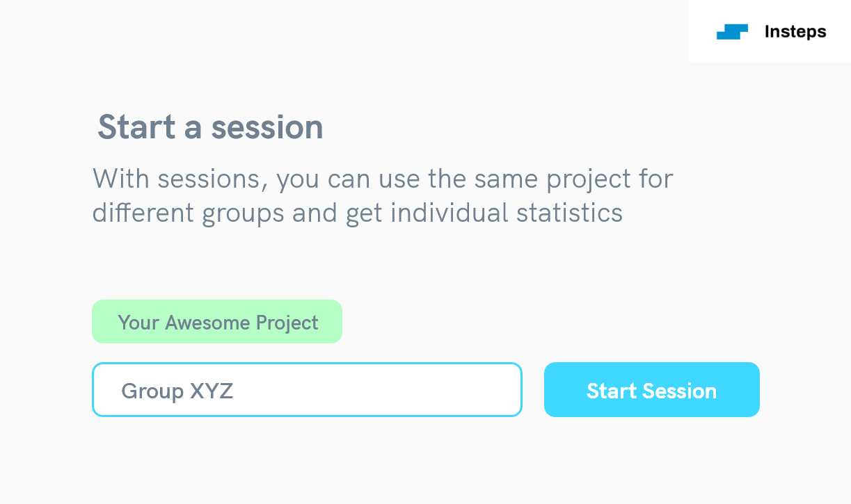This screenshot has width=851, height=504.
Task: Select the Your Awesome Project green tag
Action: click(217, 322)
